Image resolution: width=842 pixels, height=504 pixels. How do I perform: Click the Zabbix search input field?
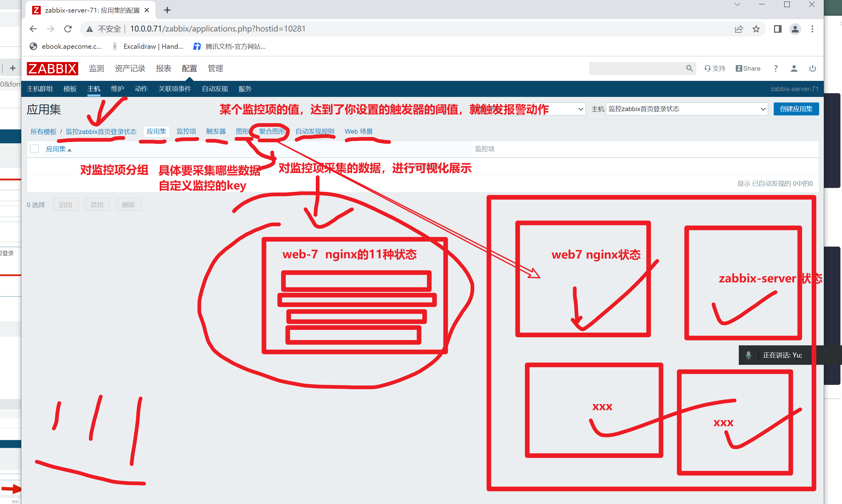pos(636,69)
